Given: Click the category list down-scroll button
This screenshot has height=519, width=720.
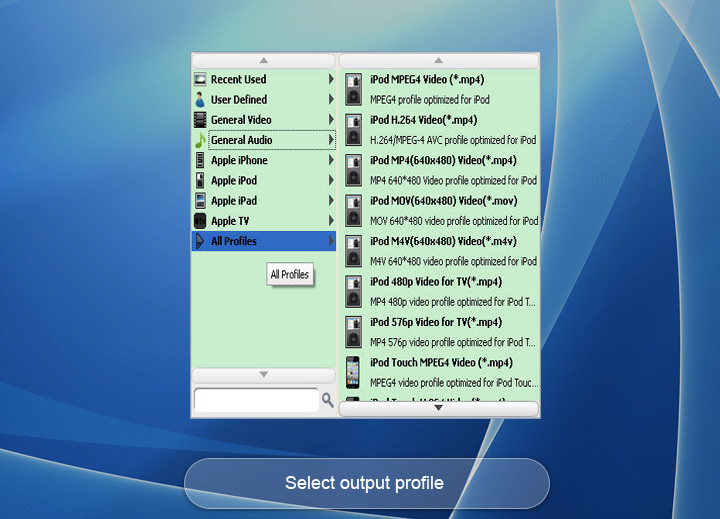Looking at the screenshot, I should (x=264, y=375).
